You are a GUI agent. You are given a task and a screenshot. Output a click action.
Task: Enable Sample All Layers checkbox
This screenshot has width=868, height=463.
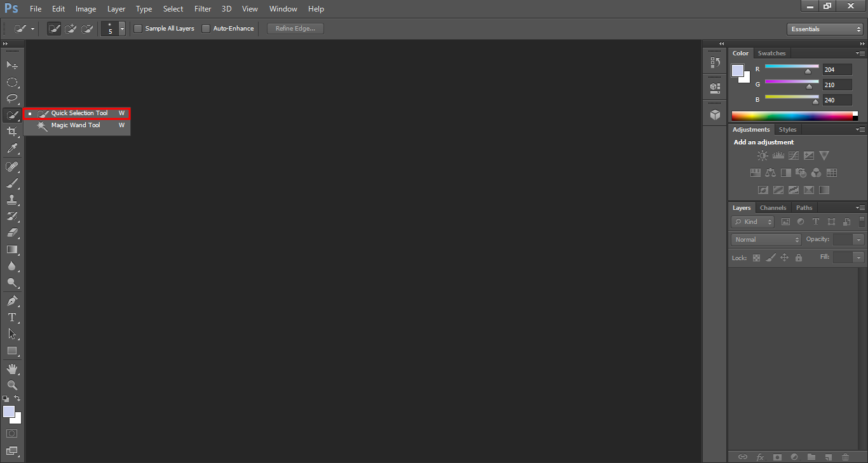click(x=138, y=29)
